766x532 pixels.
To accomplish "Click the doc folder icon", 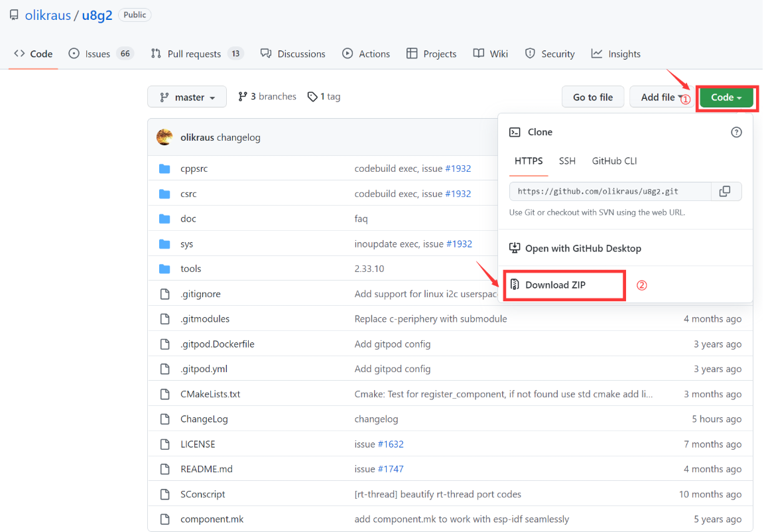I will pos(164,219).
